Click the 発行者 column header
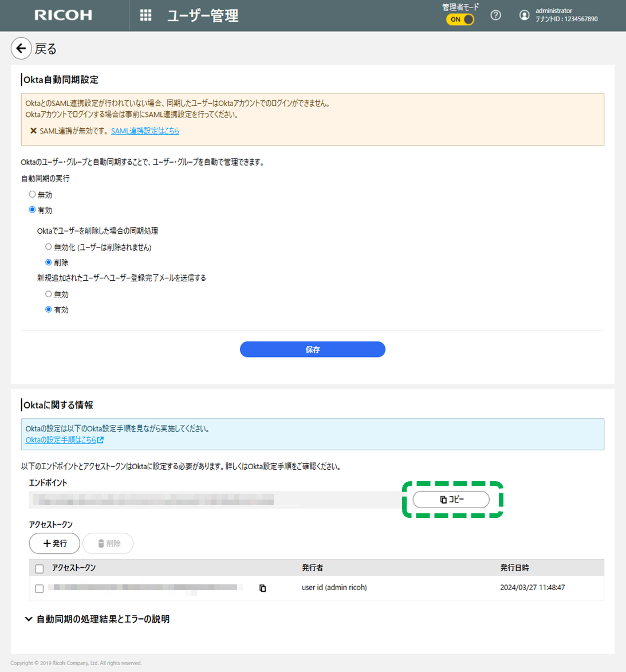The width and height of the screenshot is (626, 672). [312, 568]
